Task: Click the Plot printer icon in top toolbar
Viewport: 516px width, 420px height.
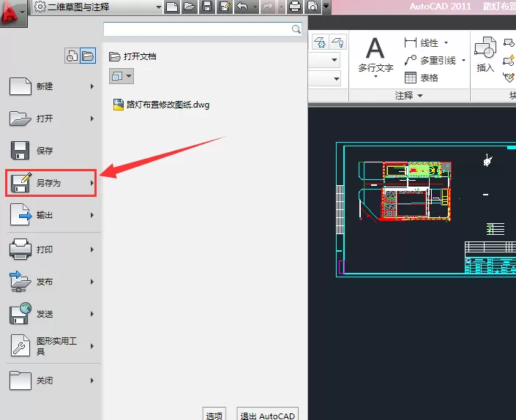Action: click(x=295, y=7)
